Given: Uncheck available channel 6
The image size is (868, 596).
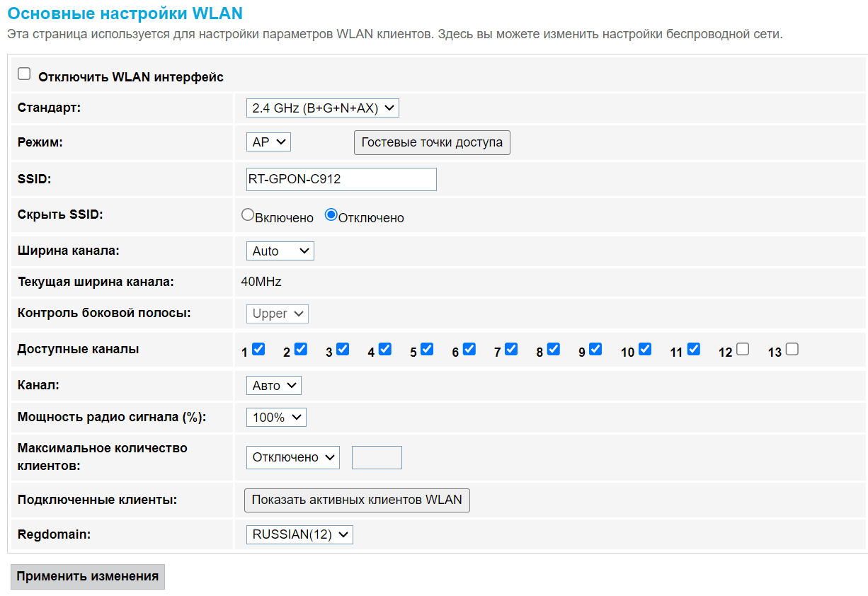Looking at the screenshot, I should 469,349.
